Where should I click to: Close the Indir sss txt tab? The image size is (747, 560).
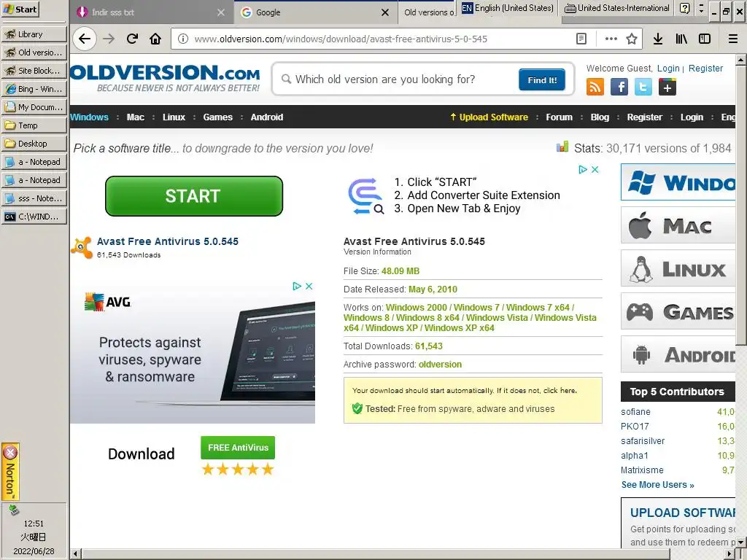[x=221, y=12]
